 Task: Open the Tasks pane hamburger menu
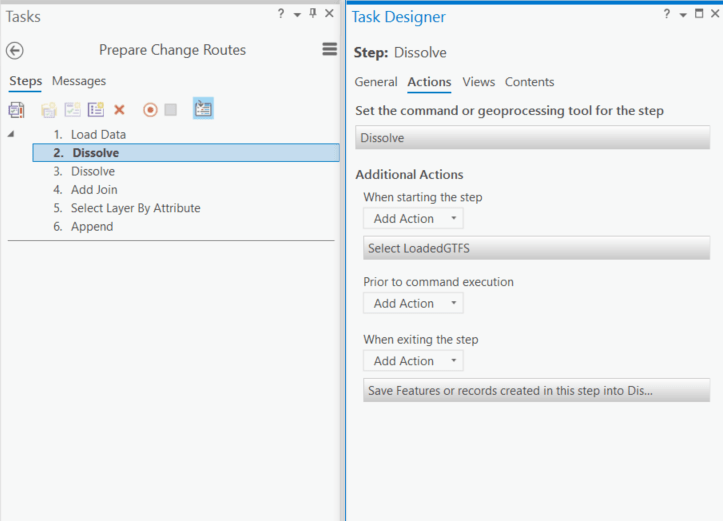(329, 50)
